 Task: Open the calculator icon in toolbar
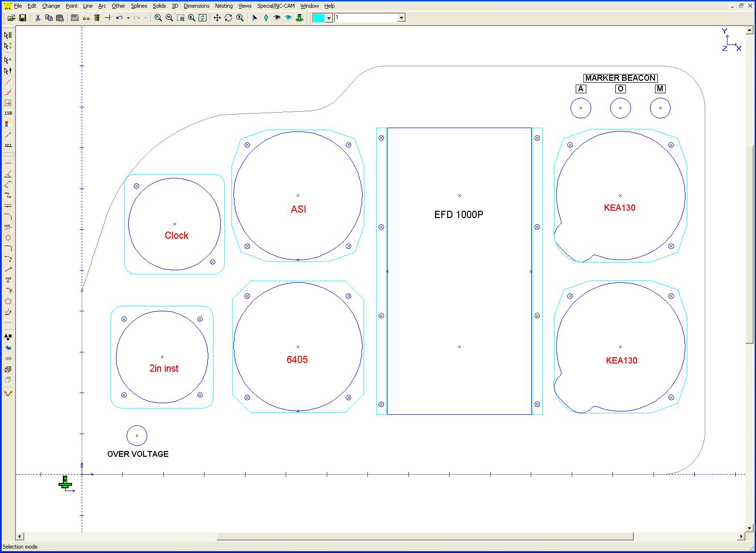74,18
